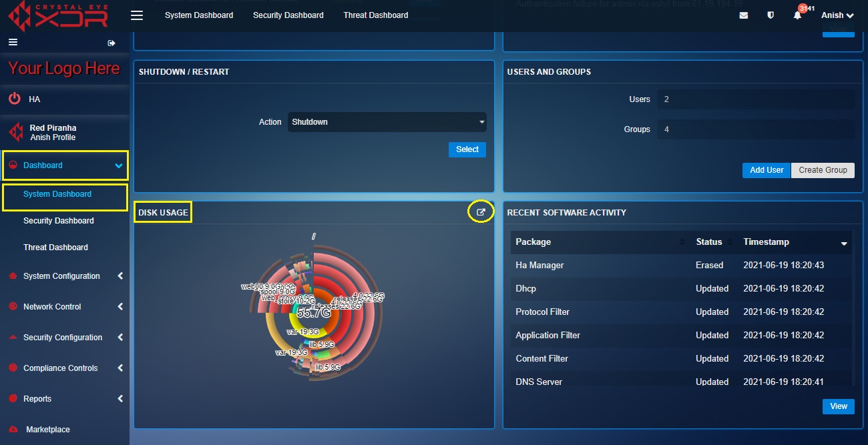
Task: Open notifications bell with 3141 badge
Action: tap(797, 15)
